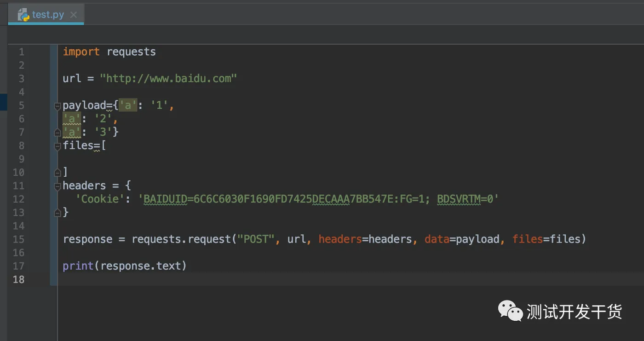Click the 'headers=headers' argument on line 15
This screenshot has width=644, height=341.
pyautogui.click(x=365, y=239)
